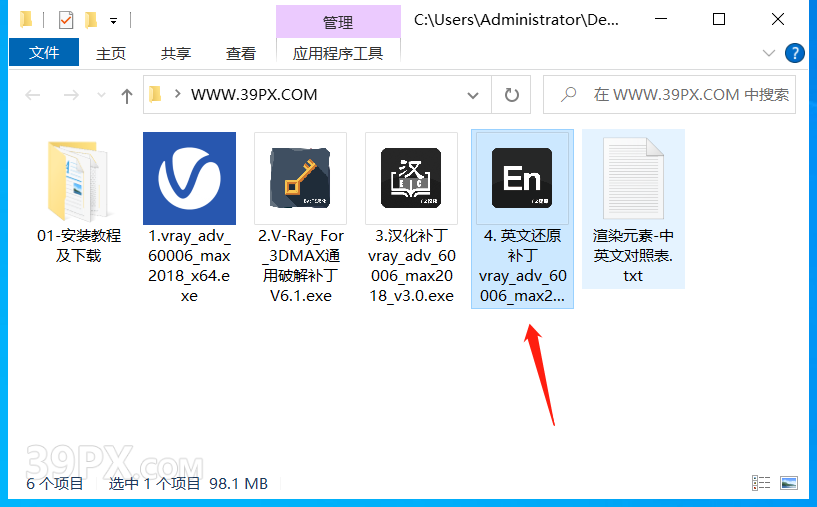
Task: Click the 选中 1 个项目 98.1 MB status text
Action: pyautogui.click(x=188, y=484)
